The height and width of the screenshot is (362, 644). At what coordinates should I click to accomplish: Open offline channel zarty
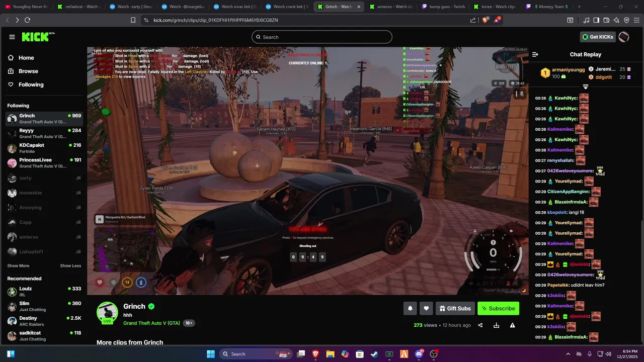(x=44, y=178)
